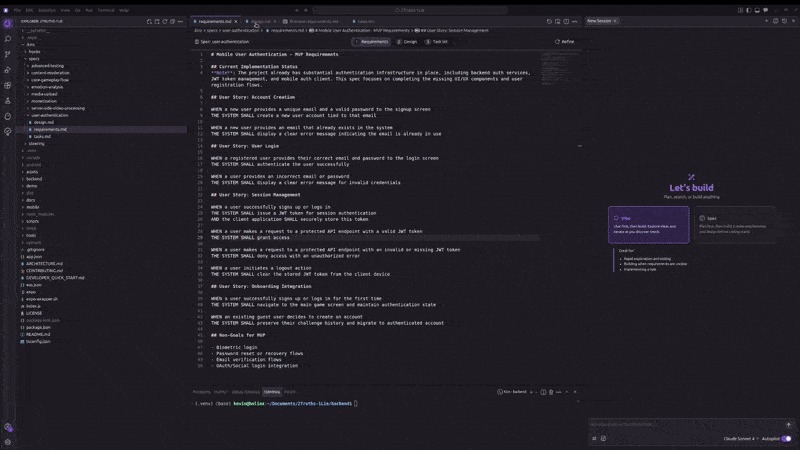Viewport: 800px width, 450px height.
Task: Kill the terminal with trash icon
Action: [551, 392]
